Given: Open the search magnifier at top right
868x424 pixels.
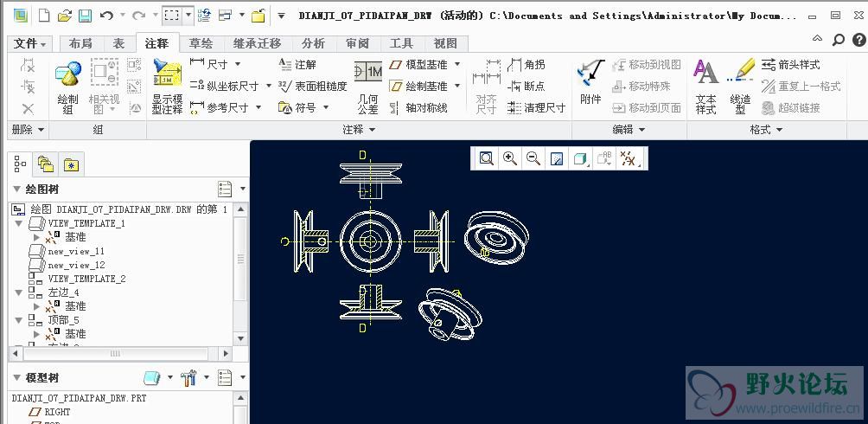Looking at the screenshot, I should [x=839, y=39].
